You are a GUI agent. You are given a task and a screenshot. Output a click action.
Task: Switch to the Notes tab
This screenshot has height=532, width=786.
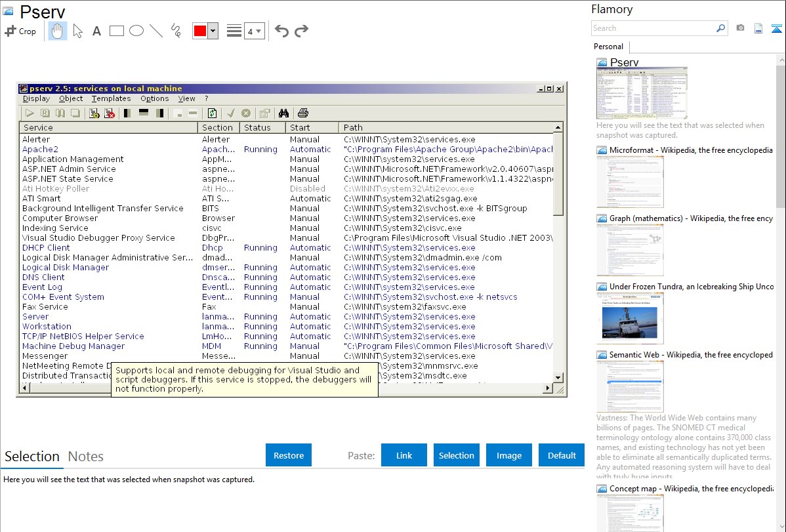[86, 457]
